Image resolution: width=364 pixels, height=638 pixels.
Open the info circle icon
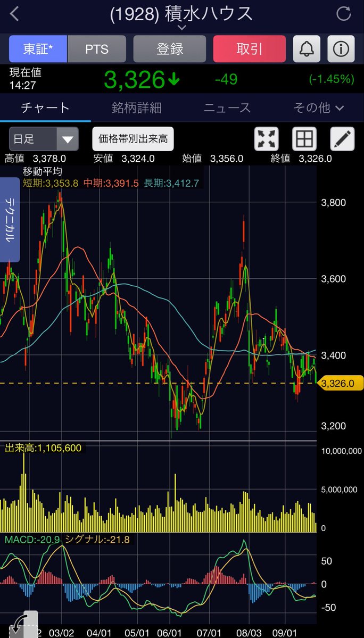341,49
